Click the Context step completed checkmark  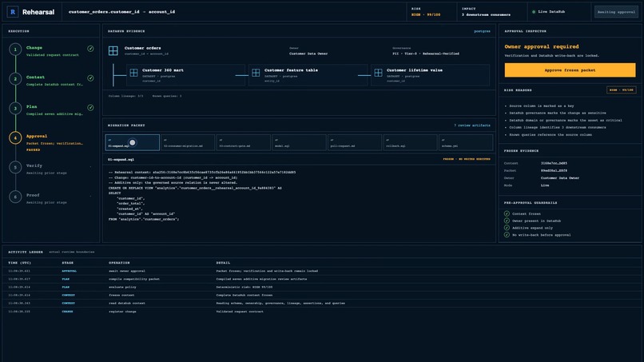[90, 78]
